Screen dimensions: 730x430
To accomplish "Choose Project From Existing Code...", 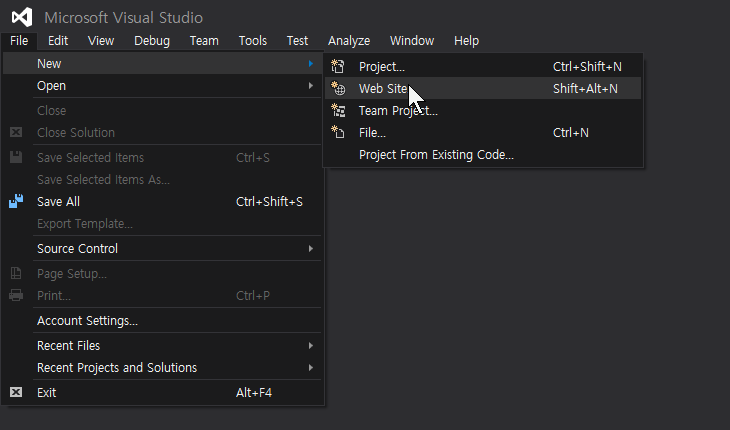I will [x=483, y=155].
